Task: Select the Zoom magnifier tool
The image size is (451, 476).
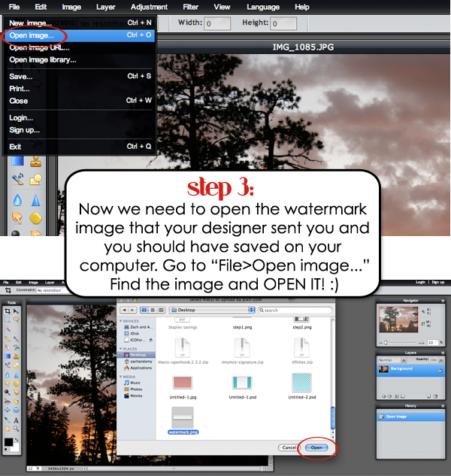Action: tap(16, 429)
